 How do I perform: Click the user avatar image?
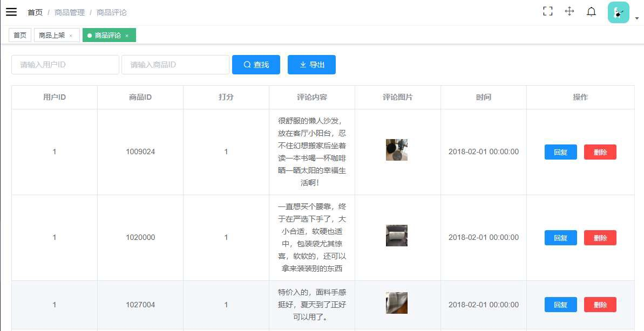(618, 12)
